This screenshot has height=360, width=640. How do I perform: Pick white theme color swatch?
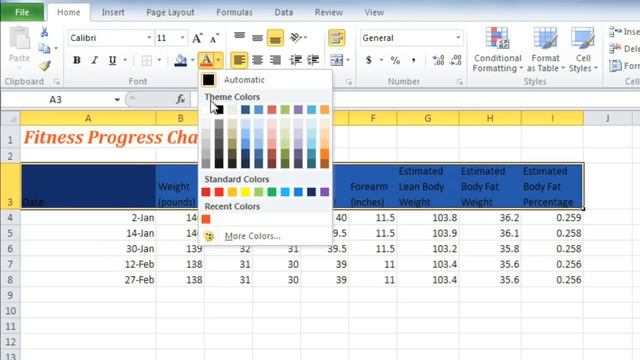206,109
